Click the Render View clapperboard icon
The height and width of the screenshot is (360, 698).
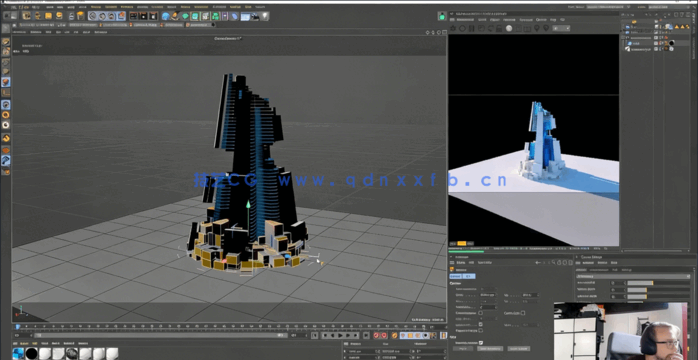coord(133,16)
